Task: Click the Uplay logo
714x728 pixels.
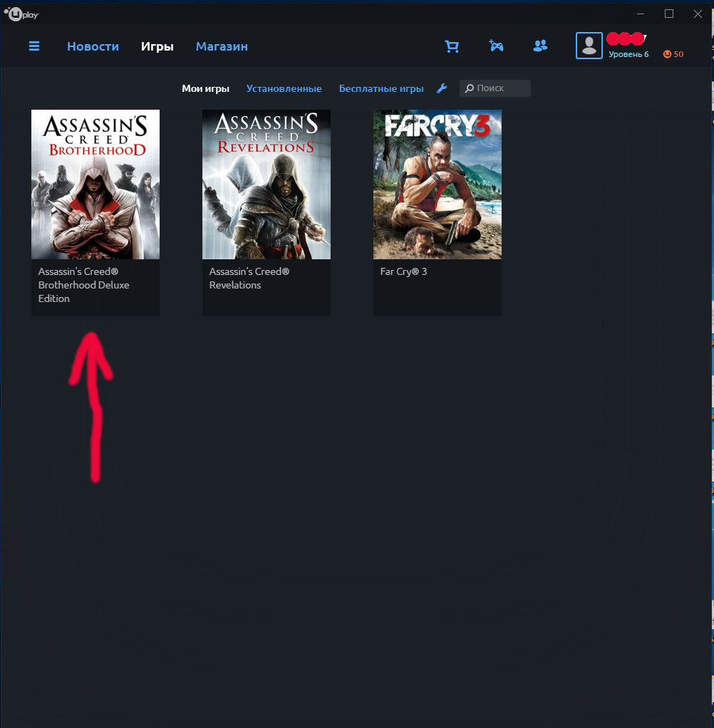Action: coord(21,14)
